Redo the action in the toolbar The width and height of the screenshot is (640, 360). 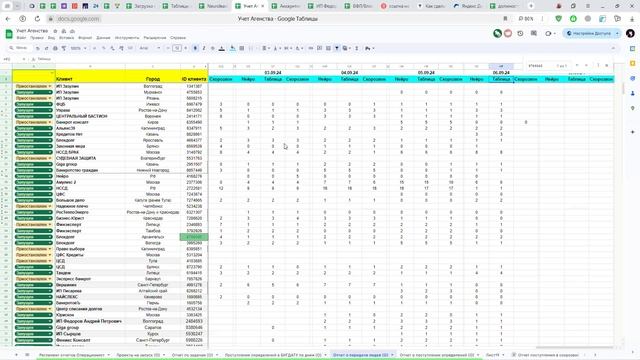(x=46, y=48)
